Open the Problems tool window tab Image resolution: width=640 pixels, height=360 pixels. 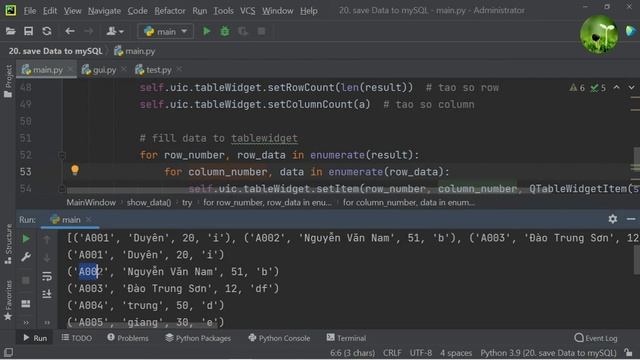128,338
